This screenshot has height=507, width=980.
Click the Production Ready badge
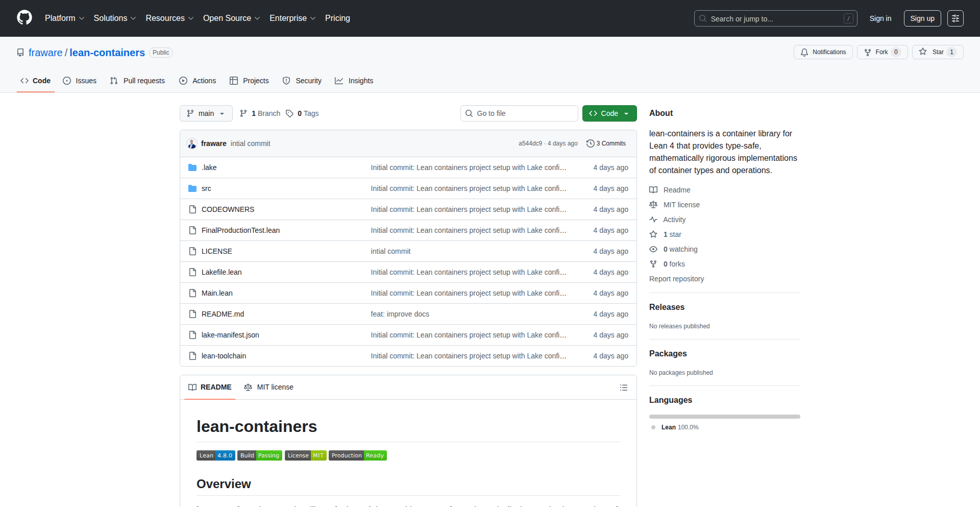(357, 455)
